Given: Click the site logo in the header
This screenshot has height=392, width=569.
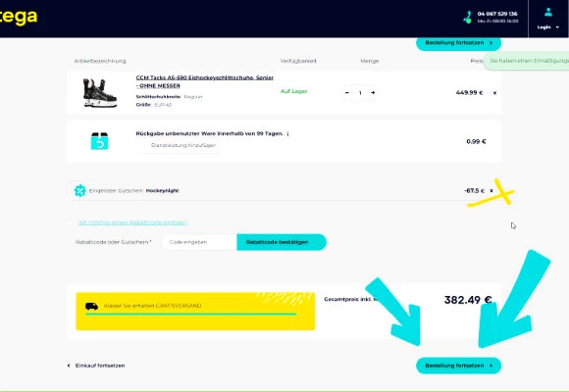Looking at the screenshot, I should point(19,17).
